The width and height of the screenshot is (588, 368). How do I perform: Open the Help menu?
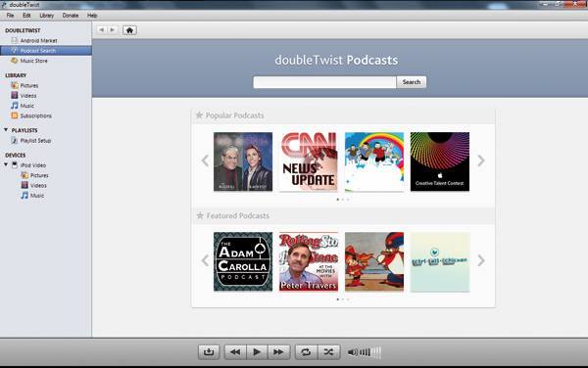point(92,16)
